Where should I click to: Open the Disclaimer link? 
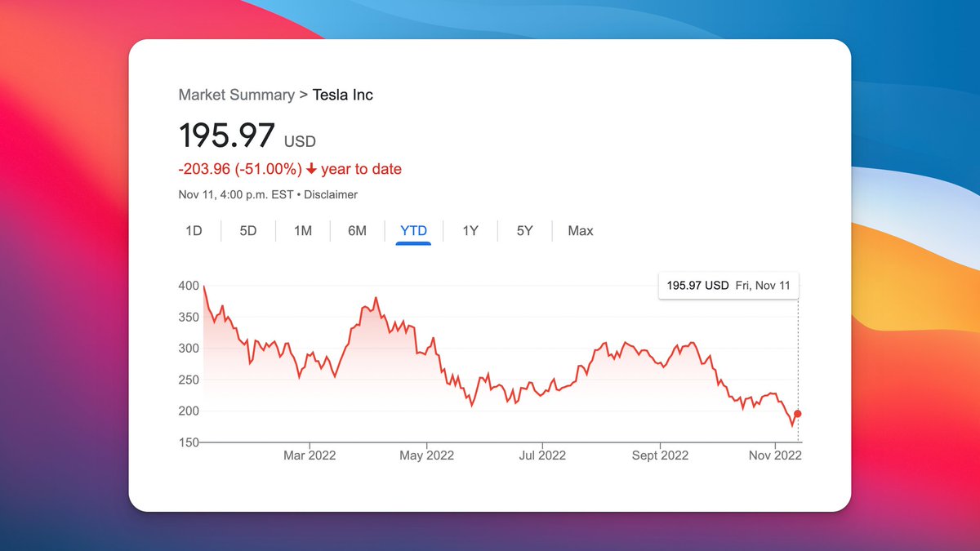point(331,194)
